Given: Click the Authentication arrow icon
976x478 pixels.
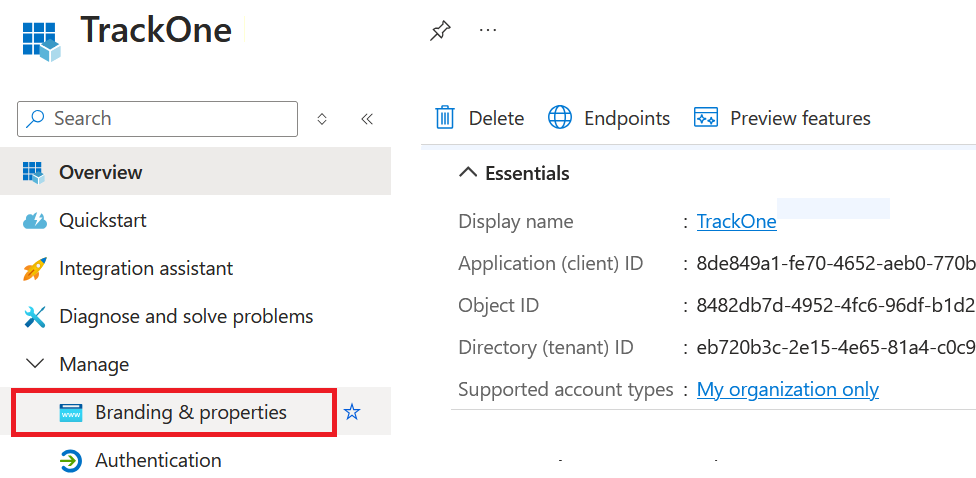Looking at the screenshot, I should [71, 461].
